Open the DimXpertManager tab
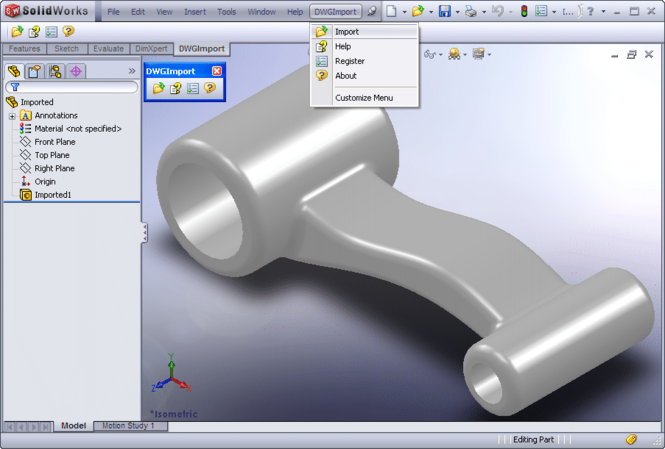The width and height of the screenshot is (665, 449). tap(76, 71)
